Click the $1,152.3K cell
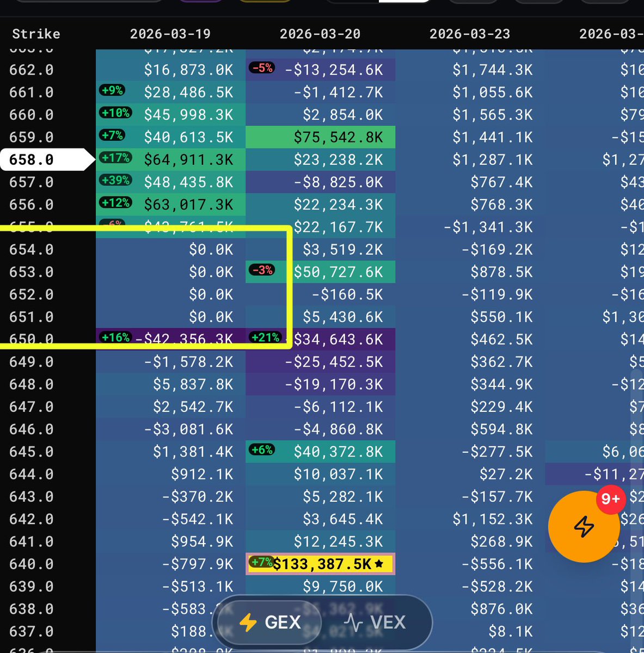Viewport: 644px width, 653px height. coord(470,519)
